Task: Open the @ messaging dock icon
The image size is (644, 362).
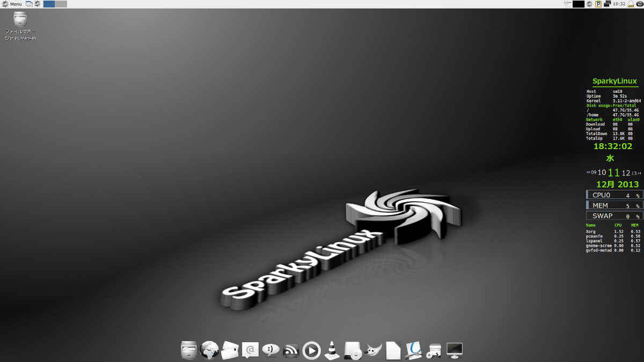Action: point(250,350)
